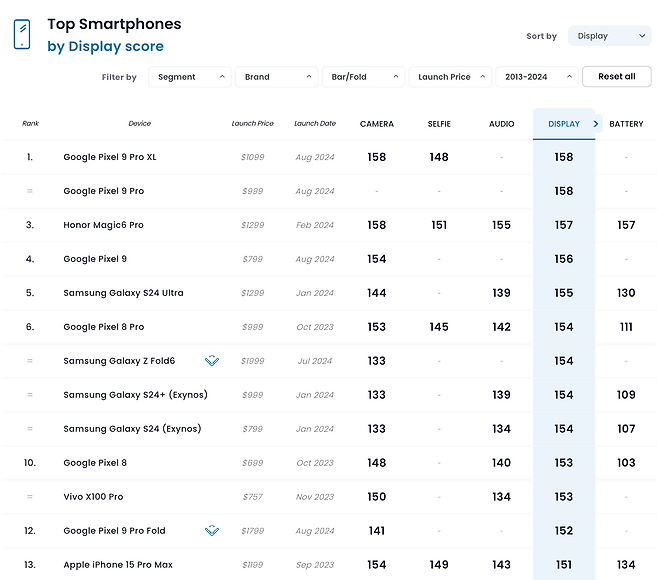Open the Bar/Fold filter
The height and width of the screenshot is (580, 658).
(363, 77)
